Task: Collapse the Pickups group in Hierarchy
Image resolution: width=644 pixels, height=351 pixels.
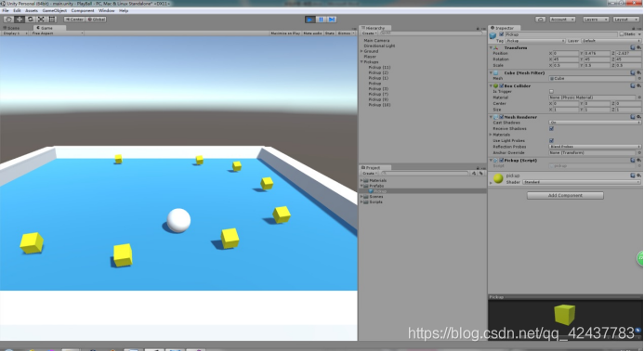Action: point(361,62)
